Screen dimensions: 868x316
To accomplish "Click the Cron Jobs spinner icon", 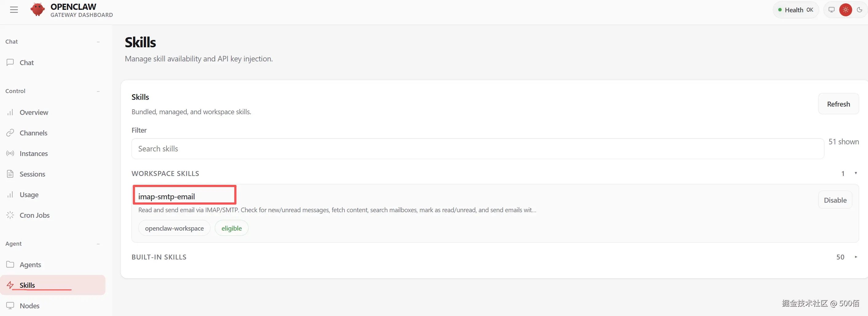I will pyautogui.click(x=10, y=215).
